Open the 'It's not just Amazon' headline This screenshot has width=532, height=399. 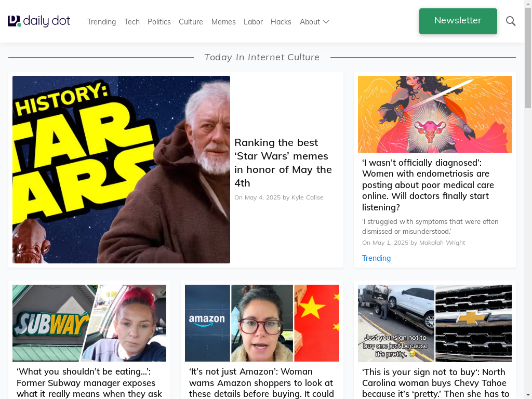pos(262,383)
